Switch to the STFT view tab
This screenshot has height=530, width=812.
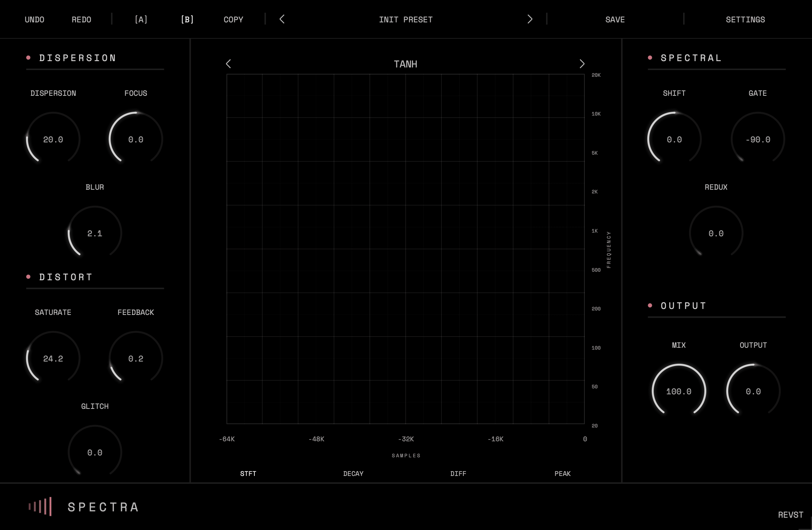tap(248, 473)
